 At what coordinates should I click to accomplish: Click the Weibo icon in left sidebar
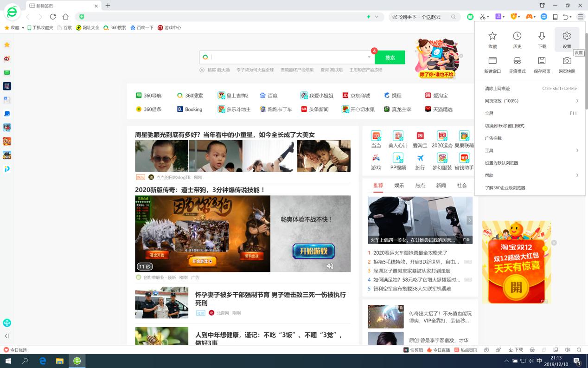pyautogui.click(x=7, y=58)
